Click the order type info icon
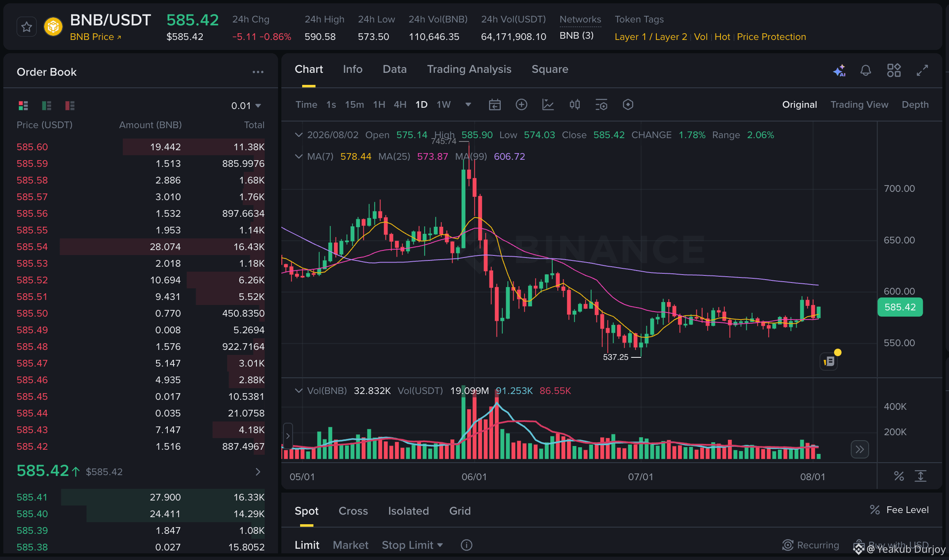Viewport: 949px width, 560px height. click(x=467, y=545)
